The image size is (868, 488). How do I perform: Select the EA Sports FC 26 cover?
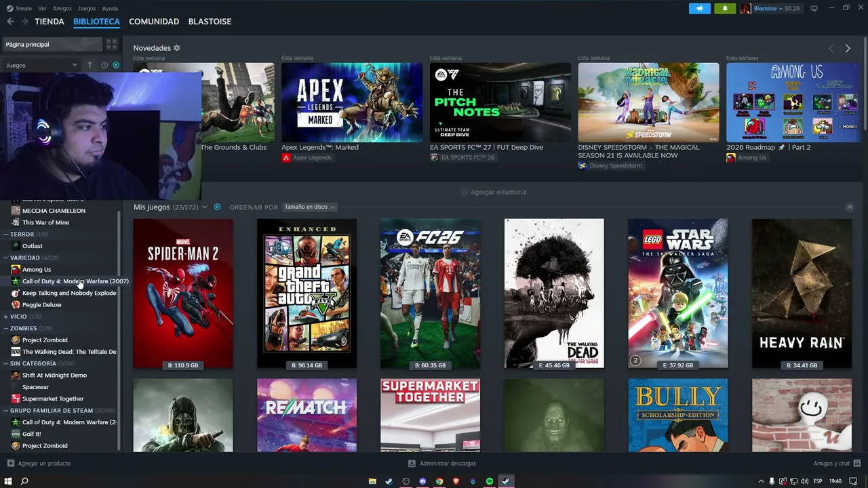pos(431,293)
